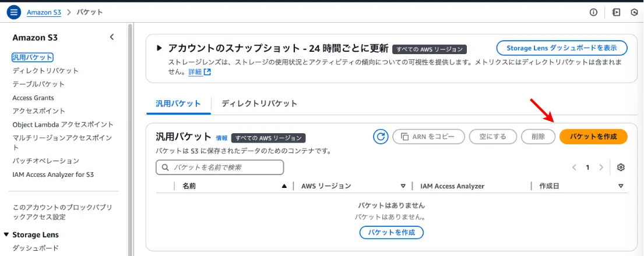Switch to the ディレクトリバケット tab
The image size is (644, 256).
pos(259,104)
